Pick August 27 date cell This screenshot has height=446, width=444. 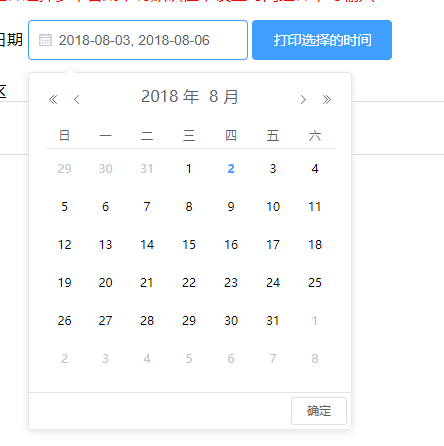[x=105, y=321]
